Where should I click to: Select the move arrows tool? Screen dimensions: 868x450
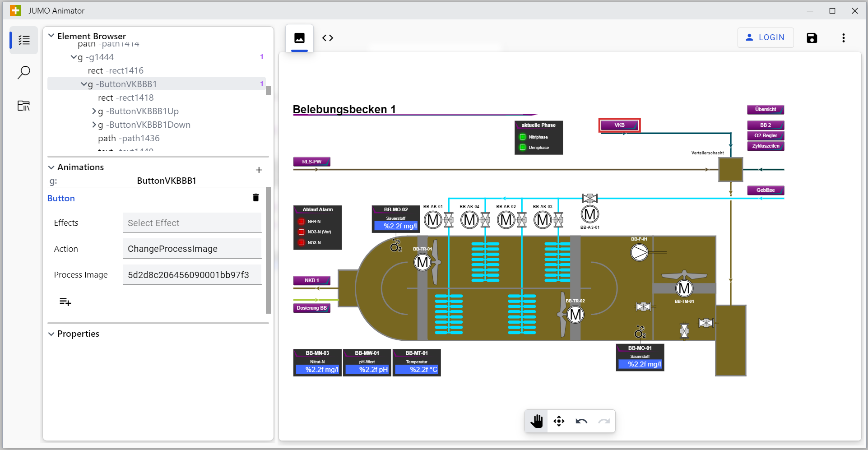coord(559,421)
